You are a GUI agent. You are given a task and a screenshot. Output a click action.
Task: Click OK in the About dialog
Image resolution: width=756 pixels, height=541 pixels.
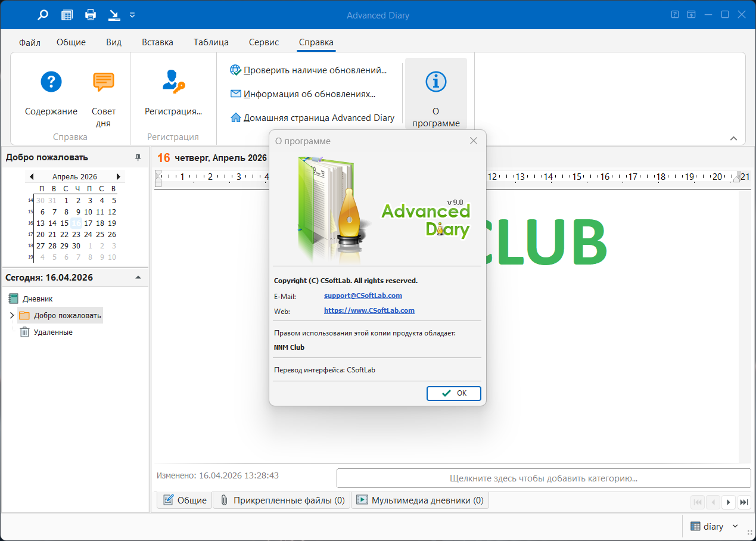click(454, 393)
